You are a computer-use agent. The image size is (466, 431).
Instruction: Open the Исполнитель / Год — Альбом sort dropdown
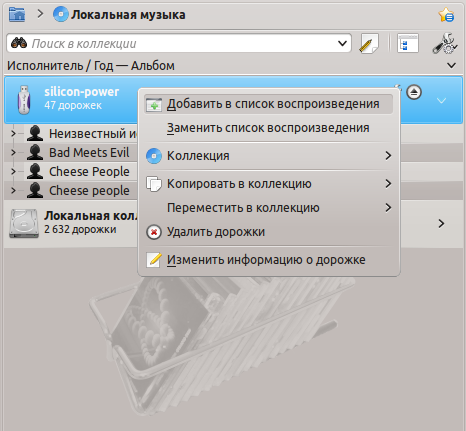[x=451, y=65]
